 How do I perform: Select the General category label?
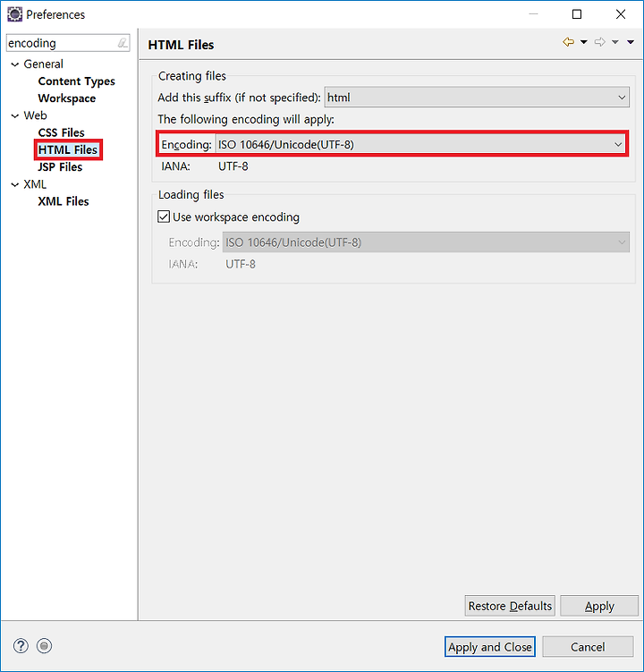[x=43, y=64]
